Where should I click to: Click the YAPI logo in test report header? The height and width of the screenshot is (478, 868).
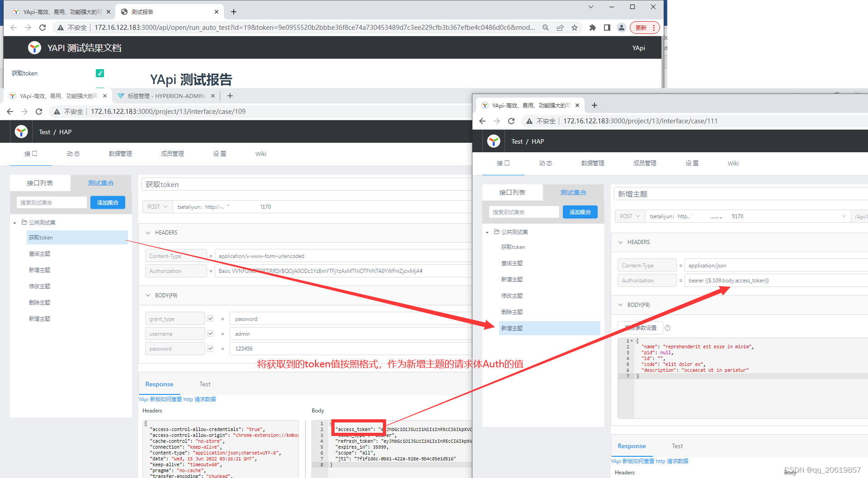click(34, 47)
